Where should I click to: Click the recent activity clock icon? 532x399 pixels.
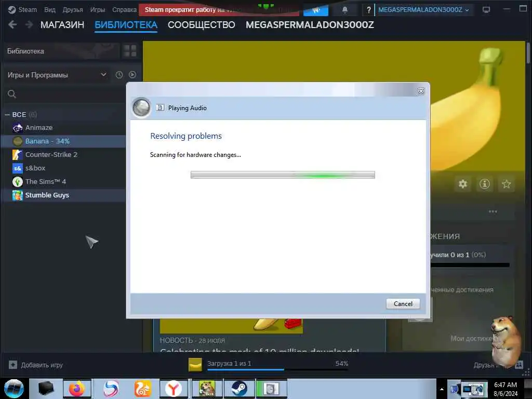click(x=119, y=75)
